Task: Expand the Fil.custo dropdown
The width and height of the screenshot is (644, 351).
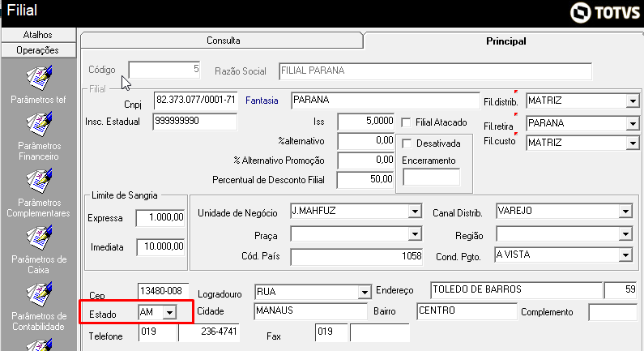Action: click(633, 143)
